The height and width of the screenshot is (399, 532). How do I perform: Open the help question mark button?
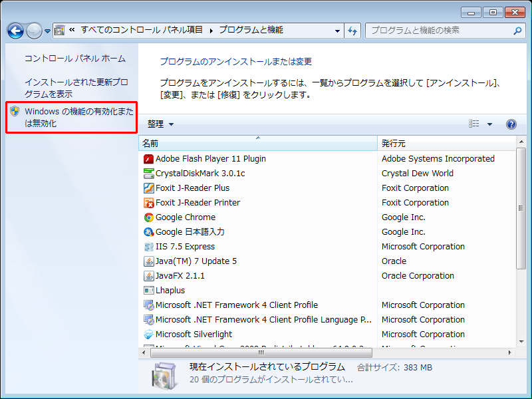click(511, 124)
